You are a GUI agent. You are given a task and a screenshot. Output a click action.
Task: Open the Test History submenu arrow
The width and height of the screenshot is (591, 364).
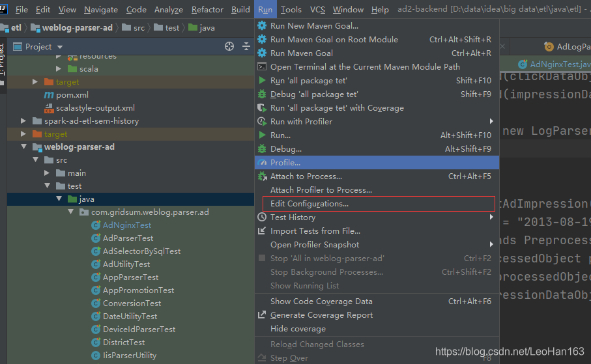click(491, 217)
